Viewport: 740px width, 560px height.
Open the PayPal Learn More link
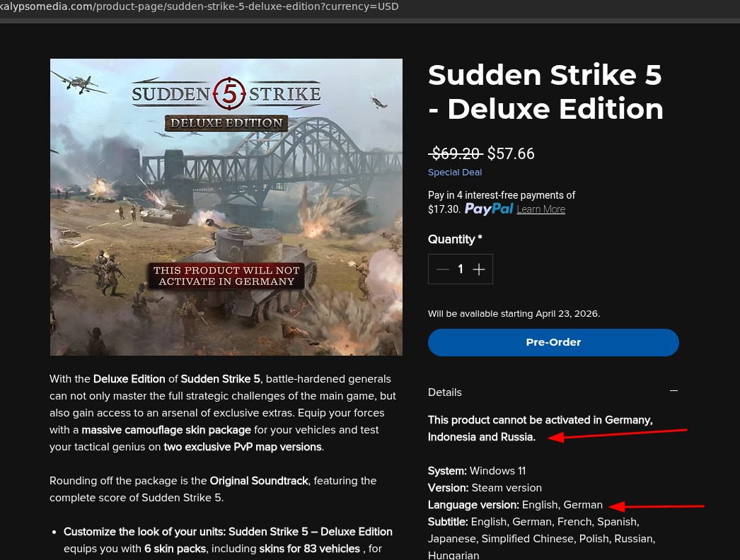(540, 209)
